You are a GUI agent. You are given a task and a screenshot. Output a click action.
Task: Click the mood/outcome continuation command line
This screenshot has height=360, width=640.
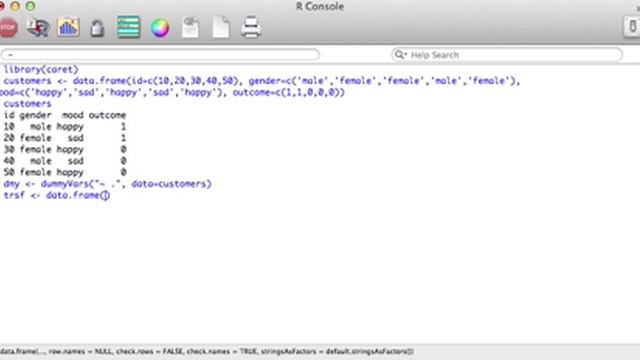point(172,92)
